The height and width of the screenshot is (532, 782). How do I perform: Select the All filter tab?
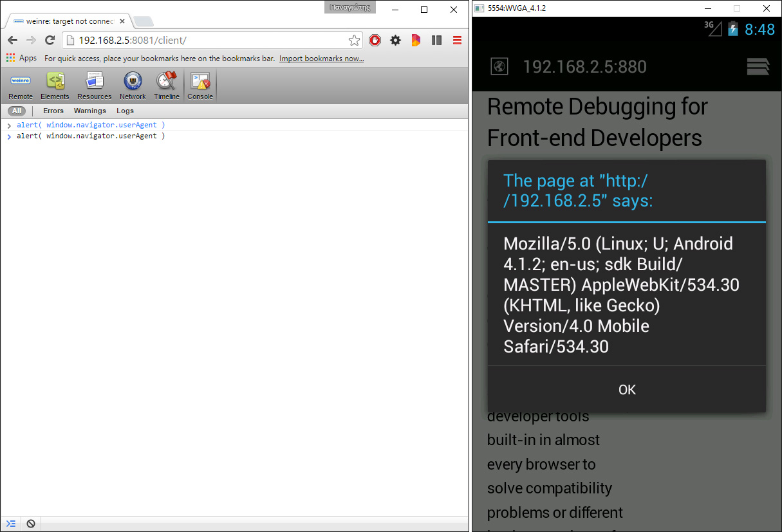pyautogui.click(x=17, y=110)
